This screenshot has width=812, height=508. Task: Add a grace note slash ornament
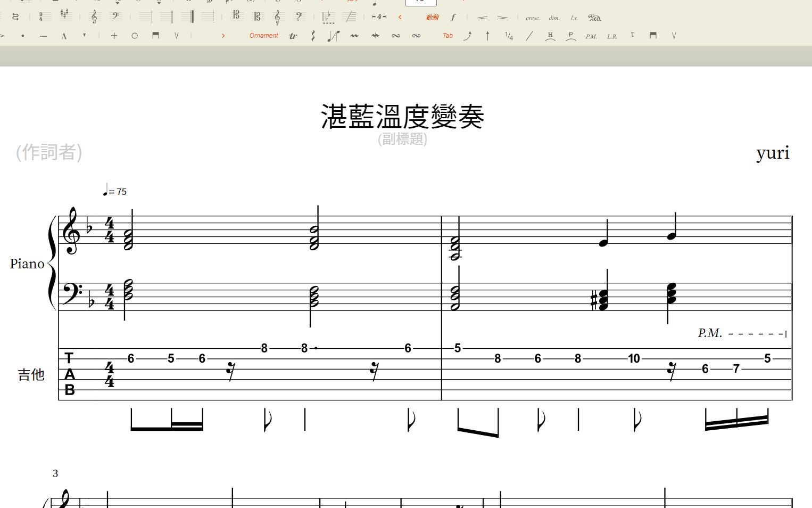tap(333, 36)
